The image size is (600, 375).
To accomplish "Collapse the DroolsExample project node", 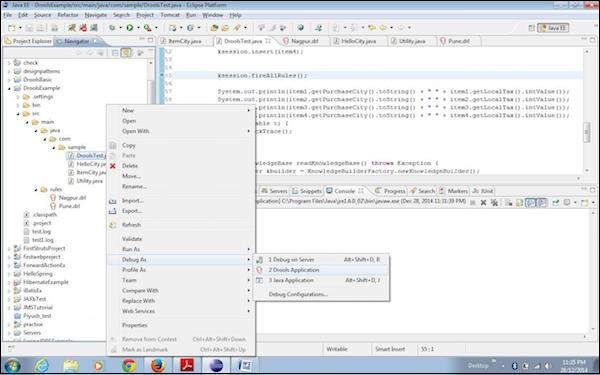I will click(x=9, y=88).
